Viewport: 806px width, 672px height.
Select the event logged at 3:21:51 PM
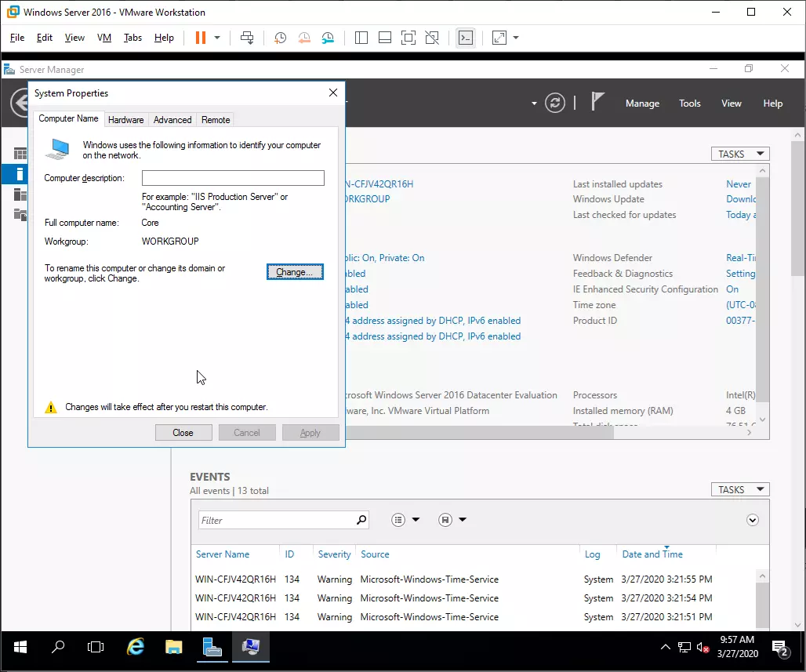[x=454, y=617]
